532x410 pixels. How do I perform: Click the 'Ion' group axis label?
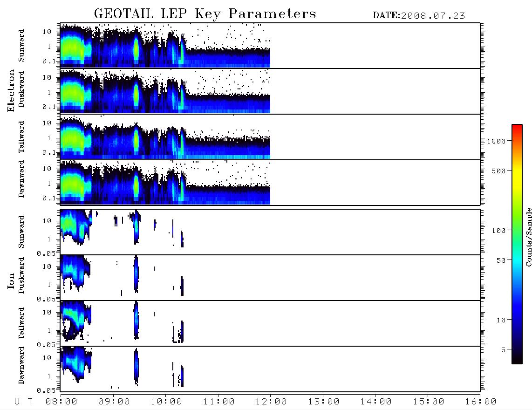(11, 280)
